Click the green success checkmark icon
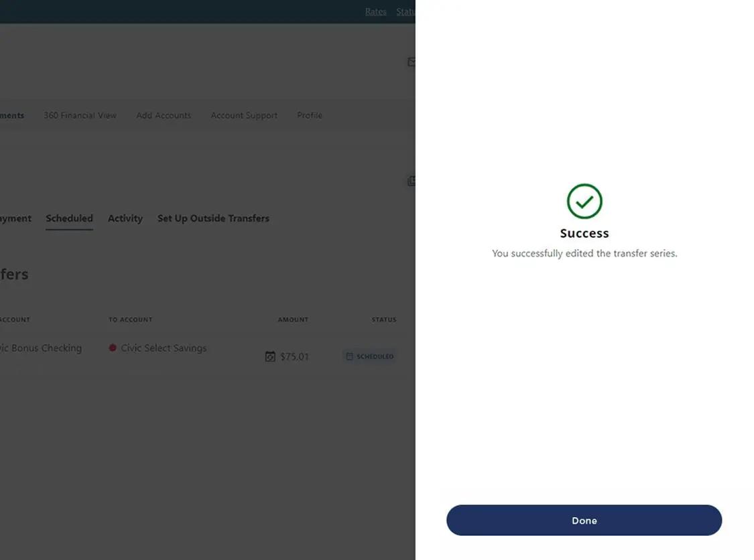 click(584, 202)
